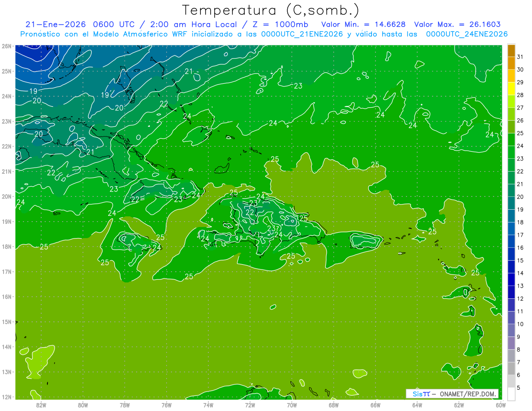This screenshot has width=532, height=411.
Task: Click legend scale label "17"
Action: pos(520,235)
